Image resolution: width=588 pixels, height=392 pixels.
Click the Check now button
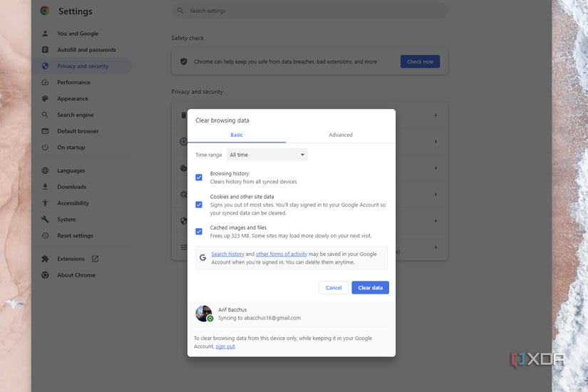(420, 61)
